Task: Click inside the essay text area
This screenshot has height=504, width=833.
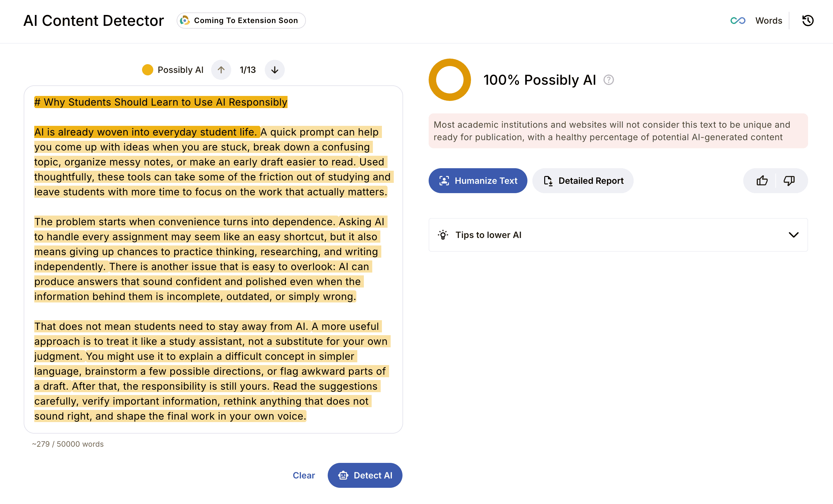Action: (x=213, y=259)
